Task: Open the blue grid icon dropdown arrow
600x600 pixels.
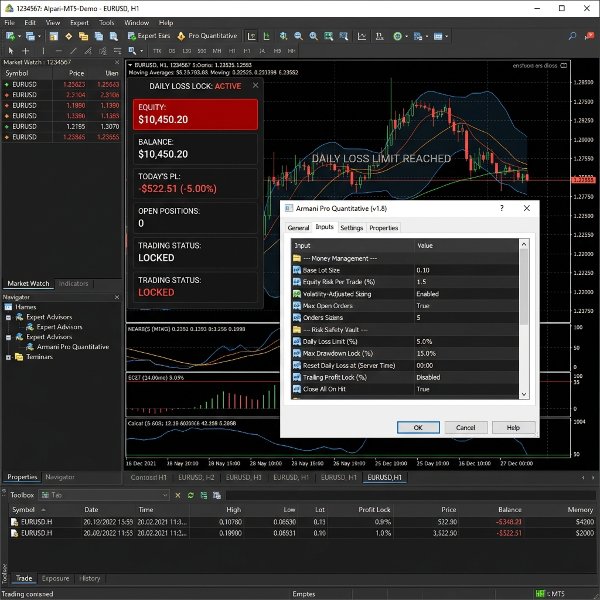Action: [x=447, y=37]
